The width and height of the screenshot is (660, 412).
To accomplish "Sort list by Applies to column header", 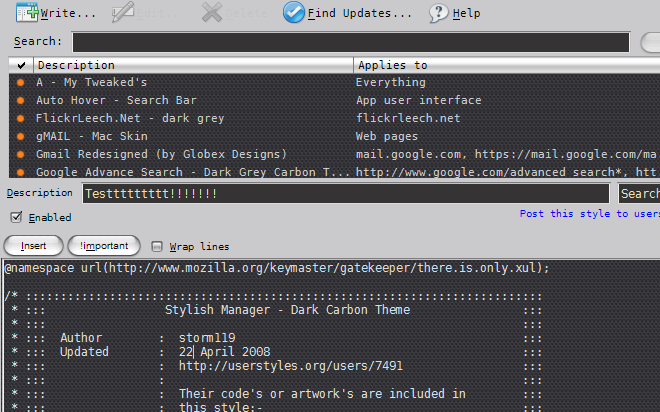I will tap(507, 65).
